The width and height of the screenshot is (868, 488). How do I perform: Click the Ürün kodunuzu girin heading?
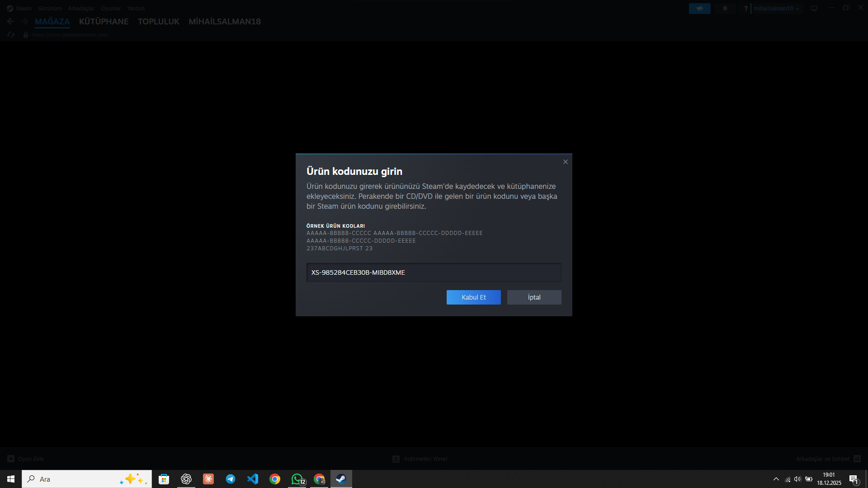click(x=354, y=171)
